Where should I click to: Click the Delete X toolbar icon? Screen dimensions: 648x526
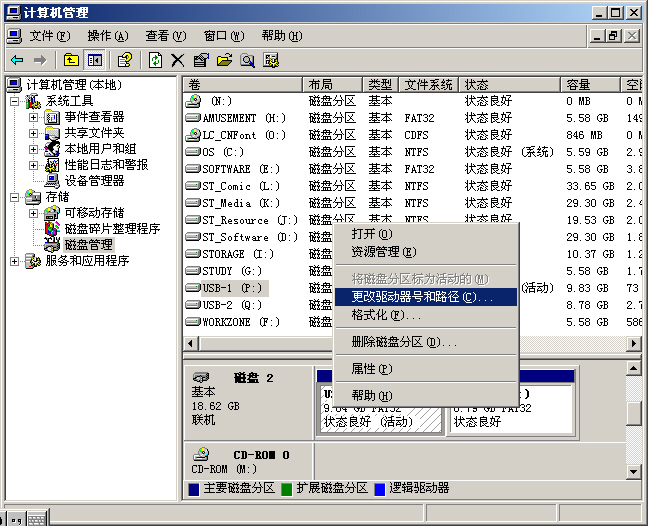[x=178, y=60]
